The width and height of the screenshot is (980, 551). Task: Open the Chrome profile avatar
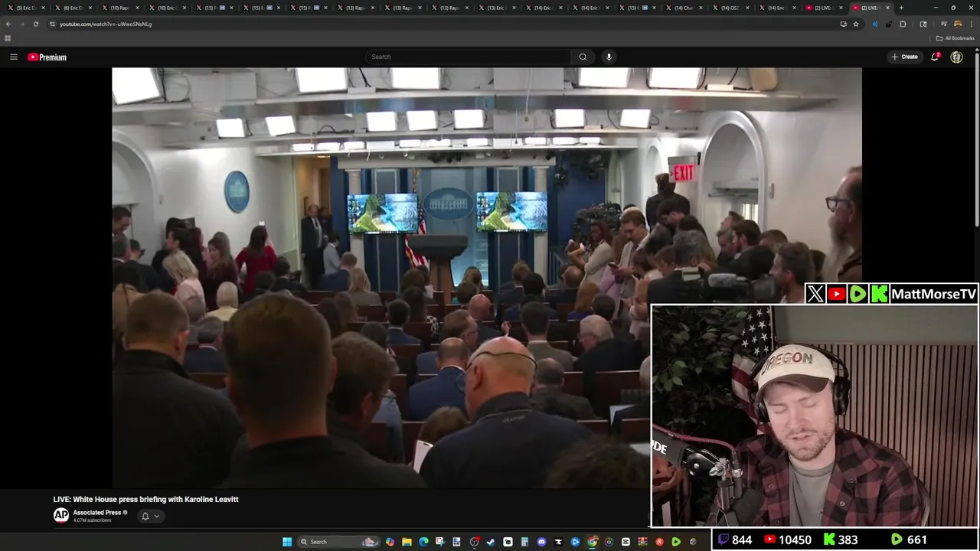(x=958, y=24)
